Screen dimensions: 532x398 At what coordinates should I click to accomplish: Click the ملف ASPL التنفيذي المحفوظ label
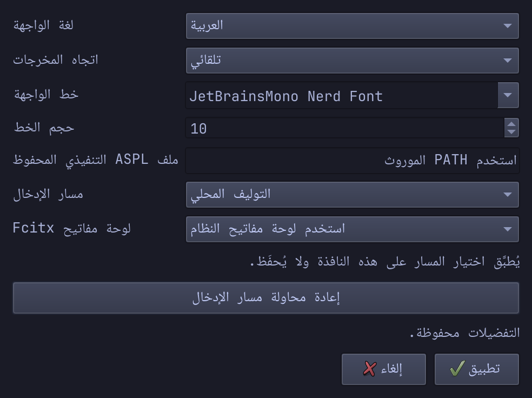point(96,160)
